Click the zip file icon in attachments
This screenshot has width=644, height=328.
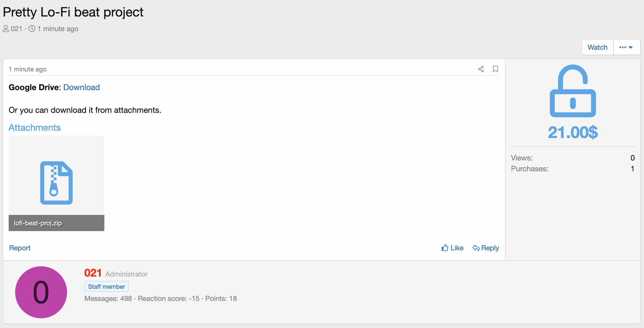pyautogui.click(x=56, y=183)
